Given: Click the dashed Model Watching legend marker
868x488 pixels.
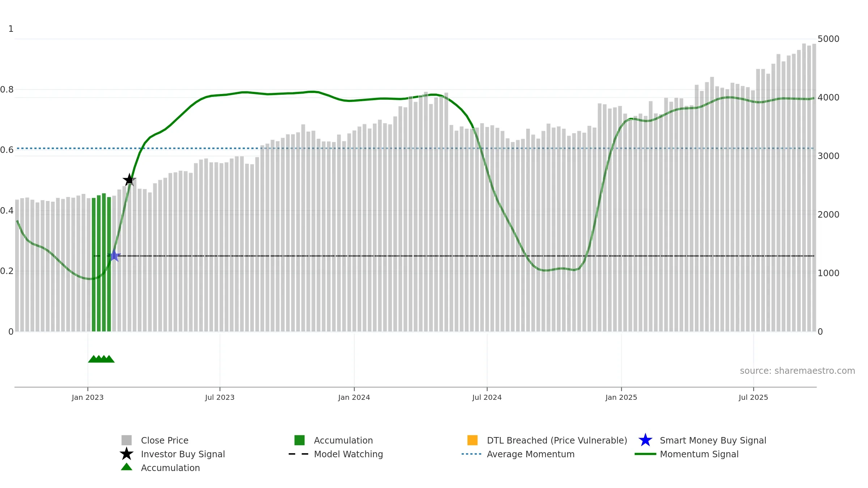Looking at the screenshot, I should pyautogui.click(x=299, y=454).
